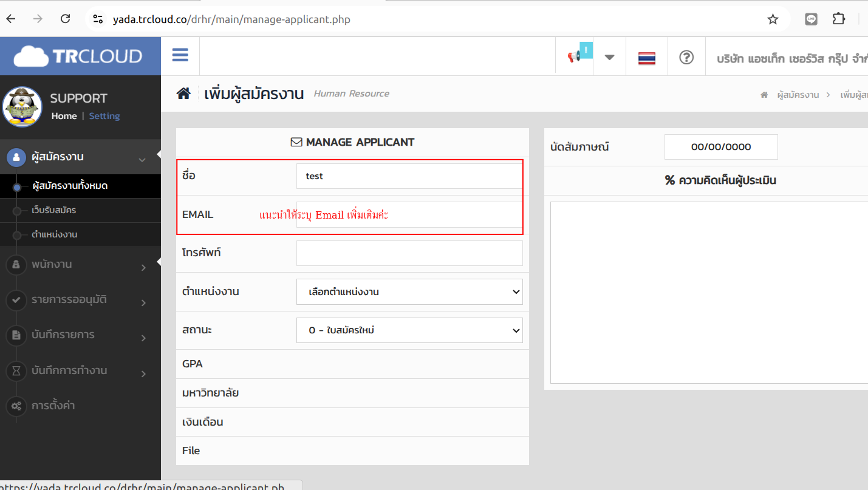Open the dropdown arrow next to megaphone
Screen dimensions: 868x490
[609, 57]
